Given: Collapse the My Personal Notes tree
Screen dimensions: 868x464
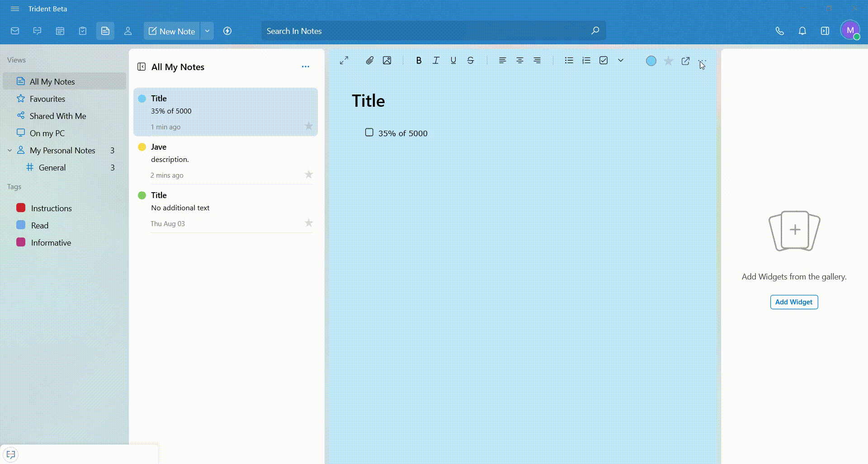Looking at the screenshot, I should [10, 151].
